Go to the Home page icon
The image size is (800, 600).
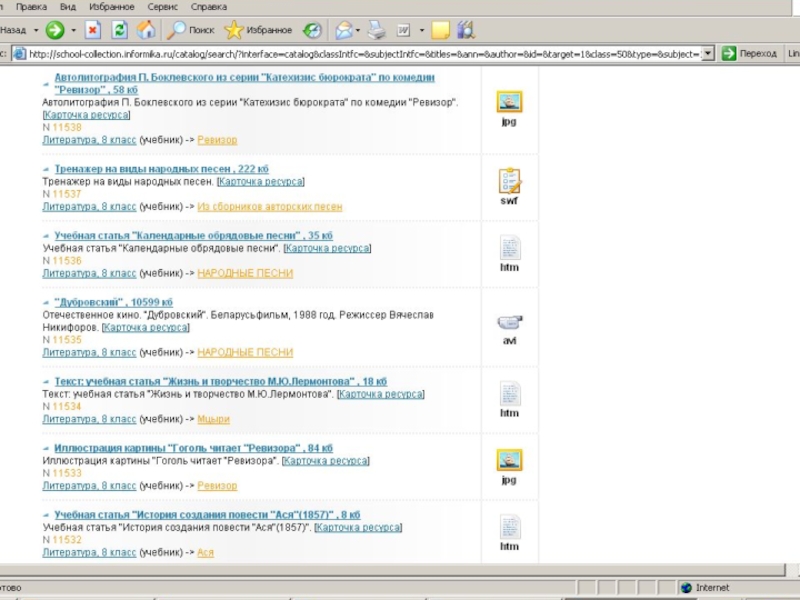(146, 30)
